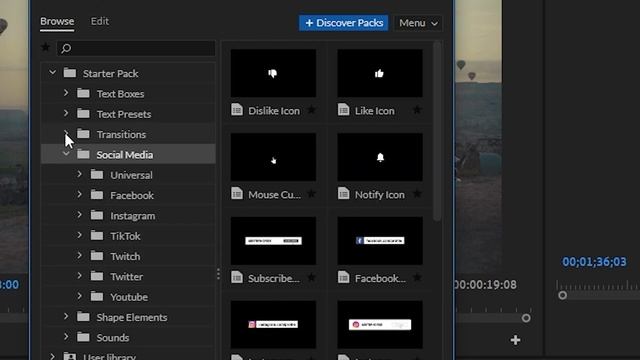Expand the User library
This screenshot has height=360, width=640.
click(x=53, y=356)
